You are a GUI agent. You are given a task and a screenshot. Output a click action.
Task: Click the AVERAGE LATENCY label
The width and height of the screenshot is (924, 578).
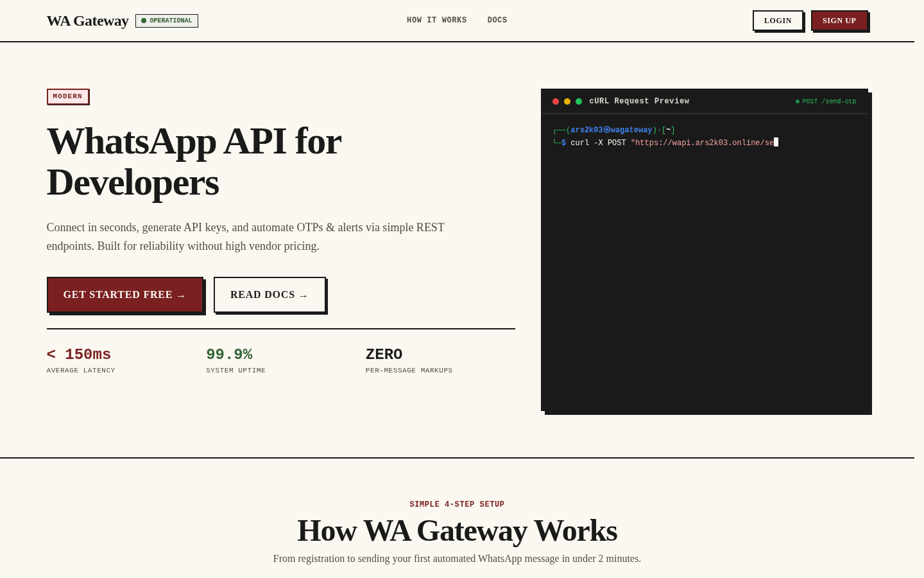coord(81,371)
